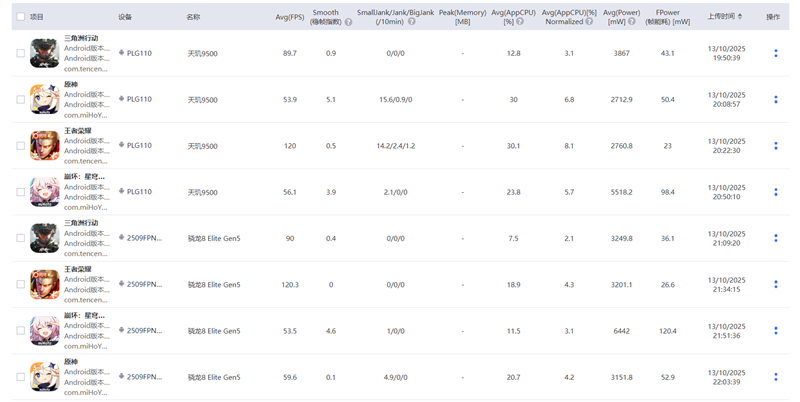Screen dimensions: 800x402
Task: Click the 崩坏 game thumbnail uploaded at 20:50:10
Action: [44, 192]
